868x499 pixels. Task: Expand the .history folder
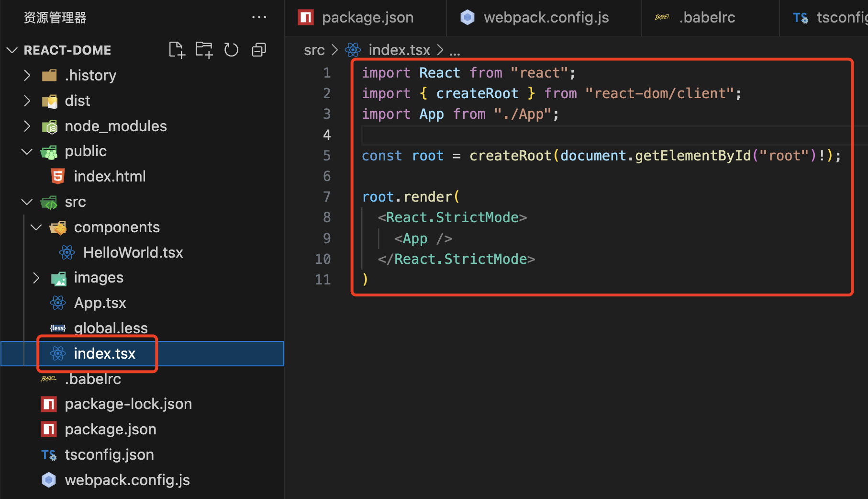click(x=27, y=75)
